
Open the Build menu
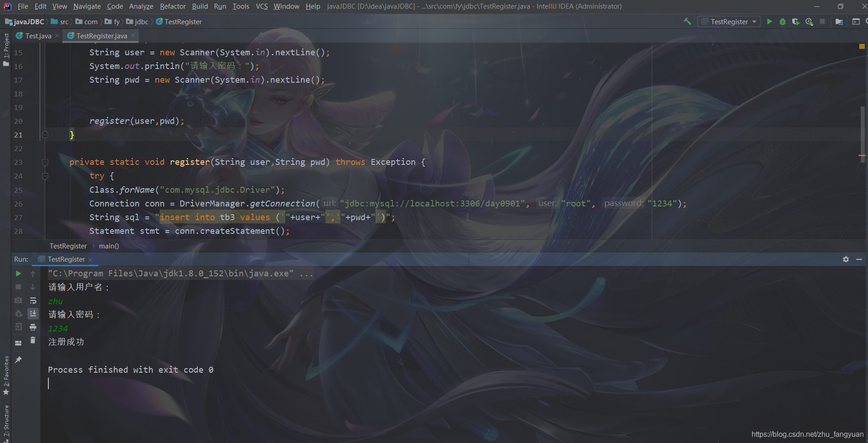(x=200, y=6)
